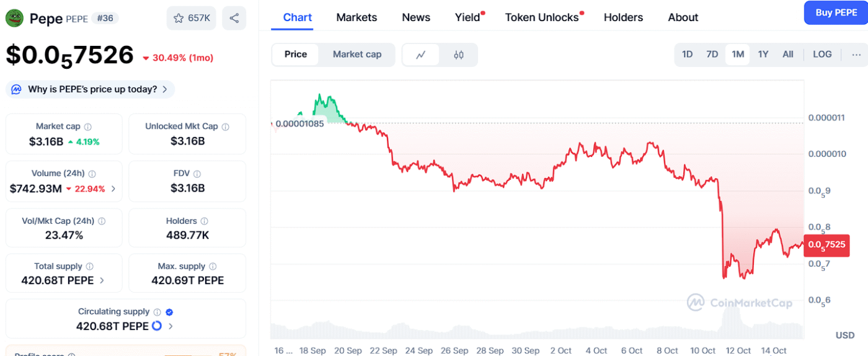Click the current price label 0.0₅7525
Image resolution: width=868 pixels, height=356 pixels.
click(826, 244)
